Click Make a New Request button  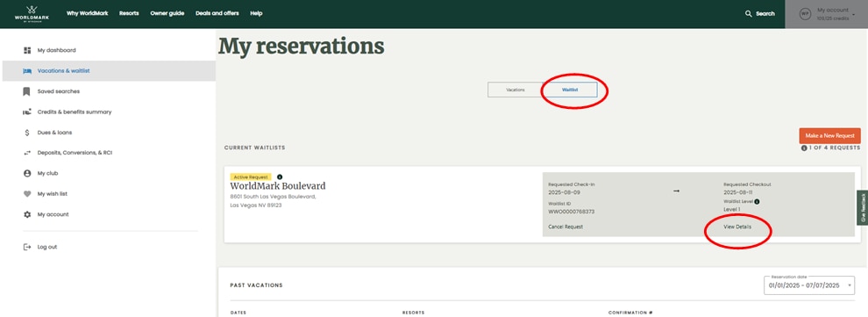point(829,136)
